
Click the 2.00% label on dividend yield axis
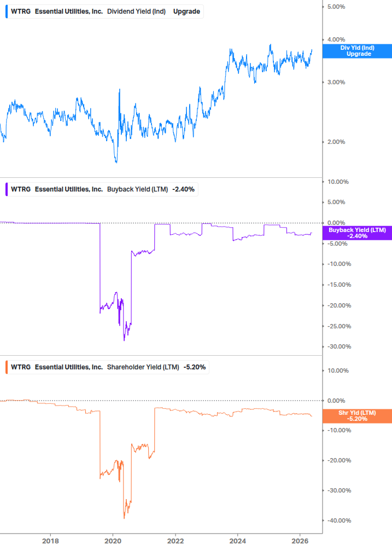(336, 142)
